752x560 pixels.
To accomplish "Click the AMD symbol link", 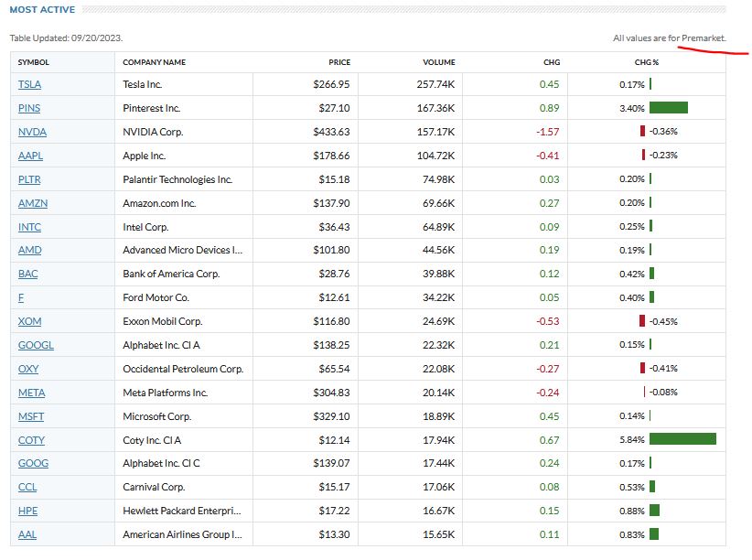I will [x=29, y=250].
